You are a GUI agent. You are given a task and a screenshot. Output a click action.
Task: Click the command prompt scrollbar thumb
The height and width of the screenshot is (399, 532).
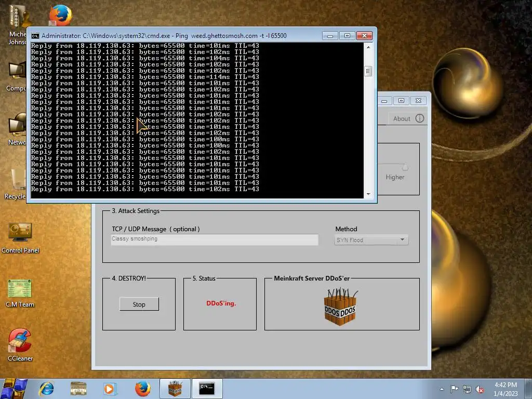[x=368, y=71]
